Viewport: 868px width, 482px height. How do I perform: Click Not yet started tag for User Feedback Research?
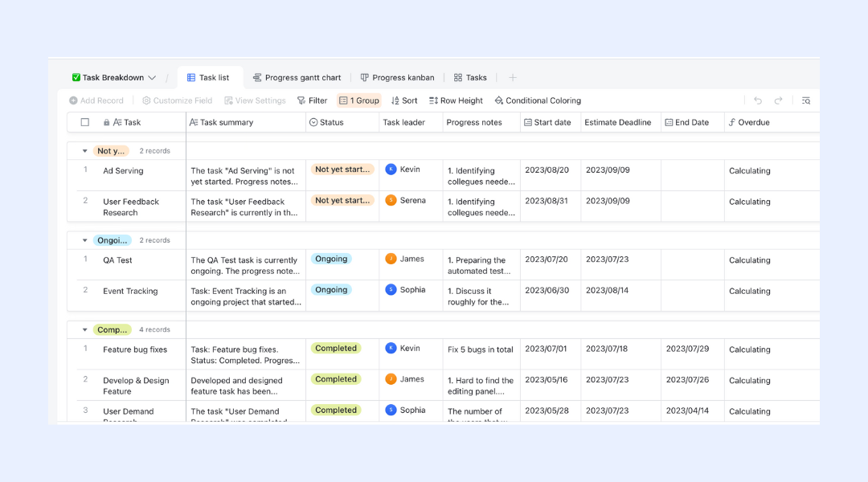tap(342, 200)
